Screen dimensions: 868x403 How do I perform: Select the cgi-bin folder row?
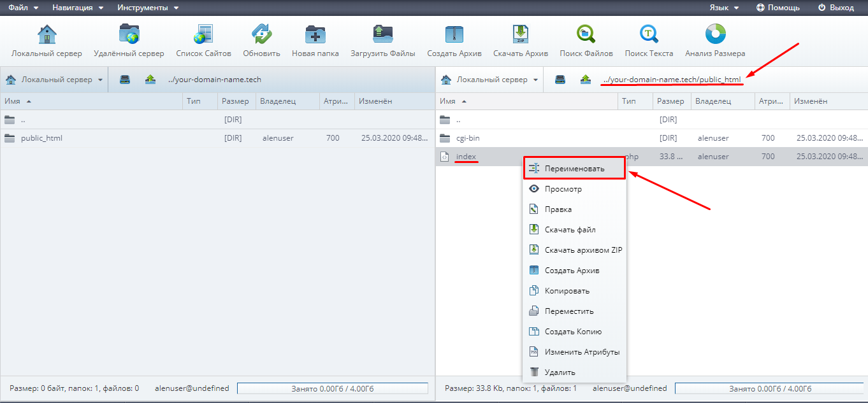coord(651,138)
